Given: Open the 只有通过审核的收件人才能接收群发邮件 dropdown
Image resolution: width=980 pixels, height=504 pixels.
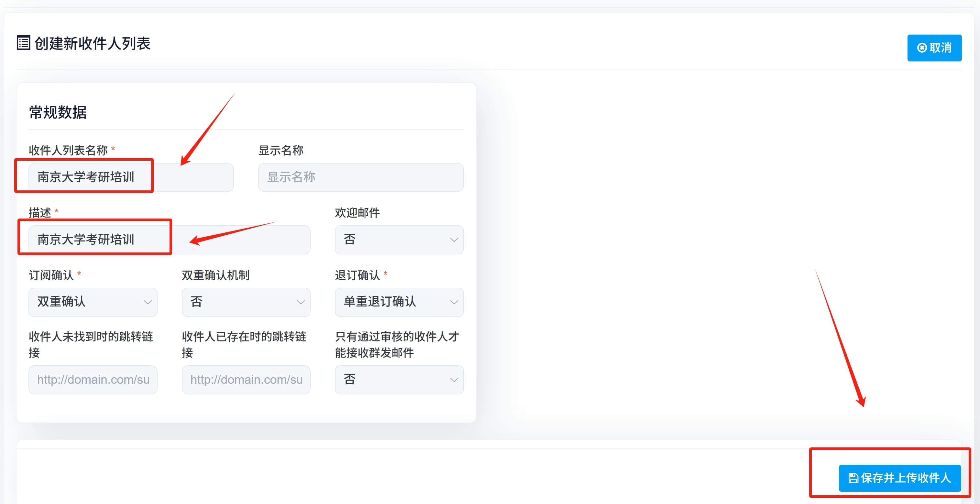Looking at the screenshot, I should click(399, 379).
